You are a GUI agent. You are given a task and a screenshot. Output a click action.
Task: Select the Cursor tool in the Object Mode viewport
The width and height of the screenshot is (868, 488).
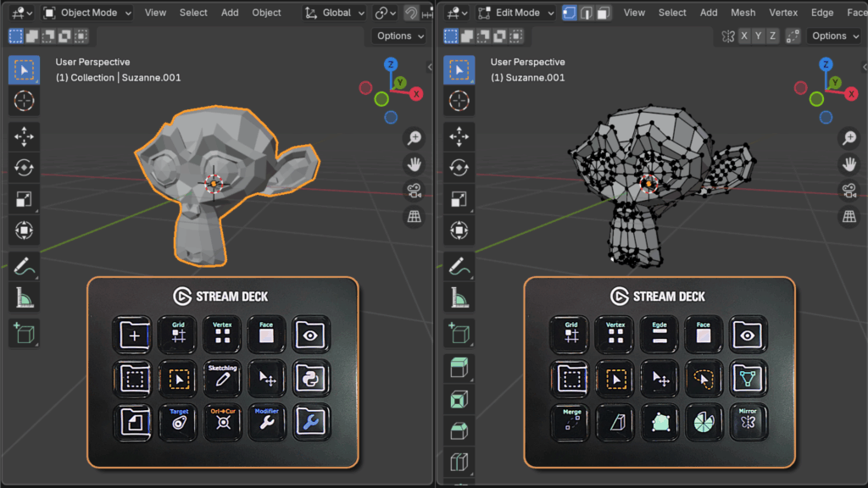tap(24, 101)
